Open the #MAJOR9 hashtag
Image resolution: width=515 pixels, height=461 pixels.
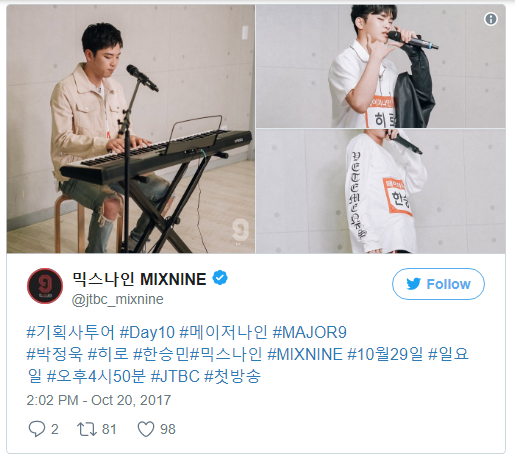coord(310,332)
